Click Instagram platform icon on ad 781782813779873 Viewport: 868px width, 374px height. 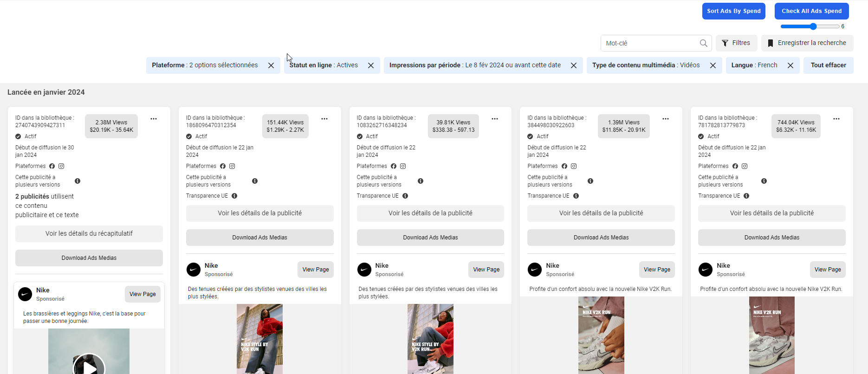pos(745,166)
